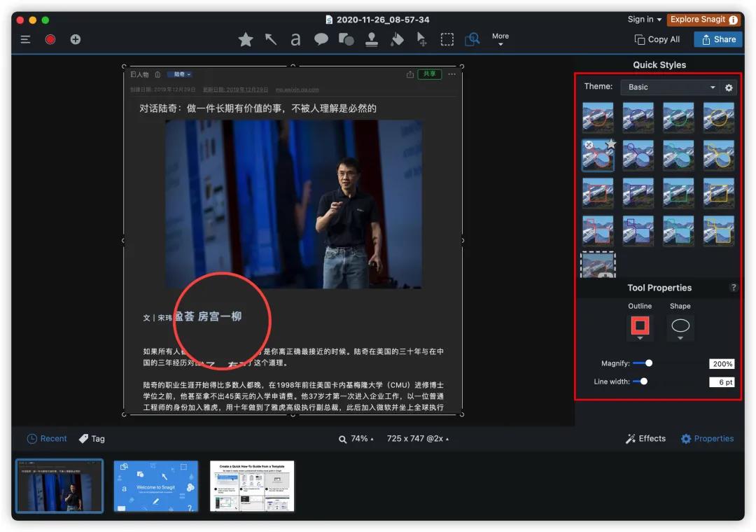756x532 pixels.
Task: Show Recent captures tray
Action: (x=46, y=438)
